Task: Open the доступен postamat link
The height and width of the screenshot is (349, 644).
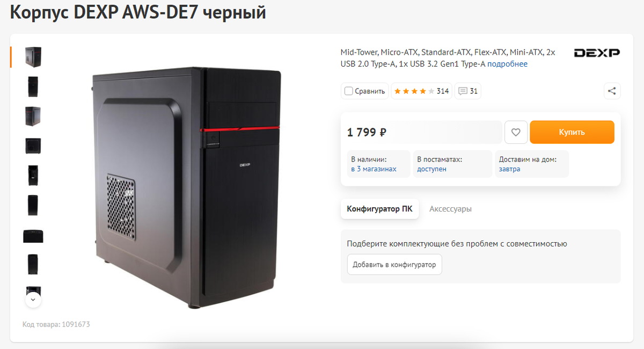Action: (431, 169)
